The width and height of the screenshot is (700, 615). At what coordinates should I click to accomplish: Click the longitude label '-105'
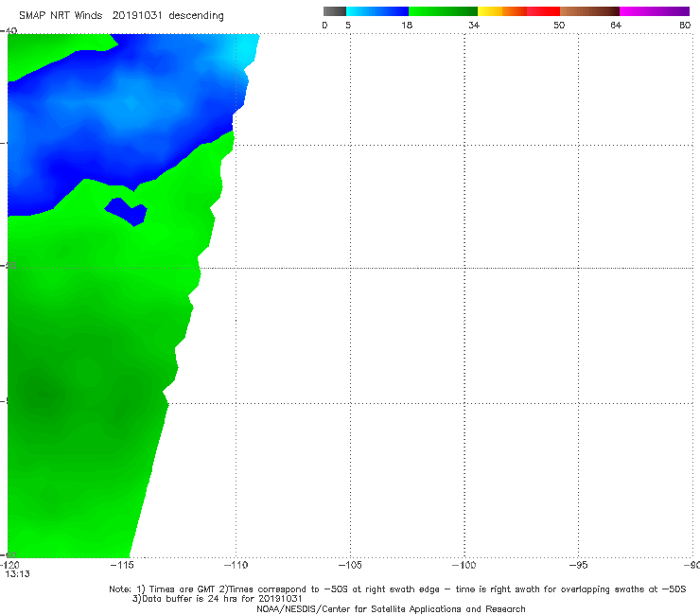click(x=350, y=566)
